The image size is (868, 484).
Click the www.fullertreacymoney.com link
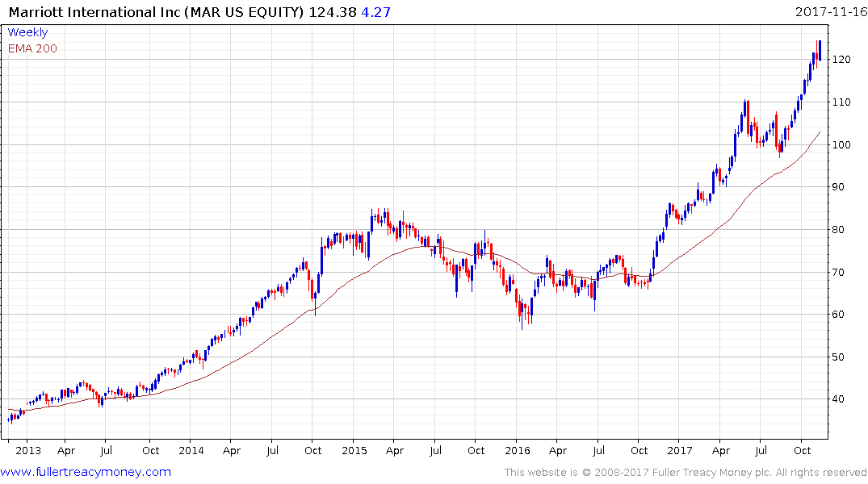click(86, 472)
